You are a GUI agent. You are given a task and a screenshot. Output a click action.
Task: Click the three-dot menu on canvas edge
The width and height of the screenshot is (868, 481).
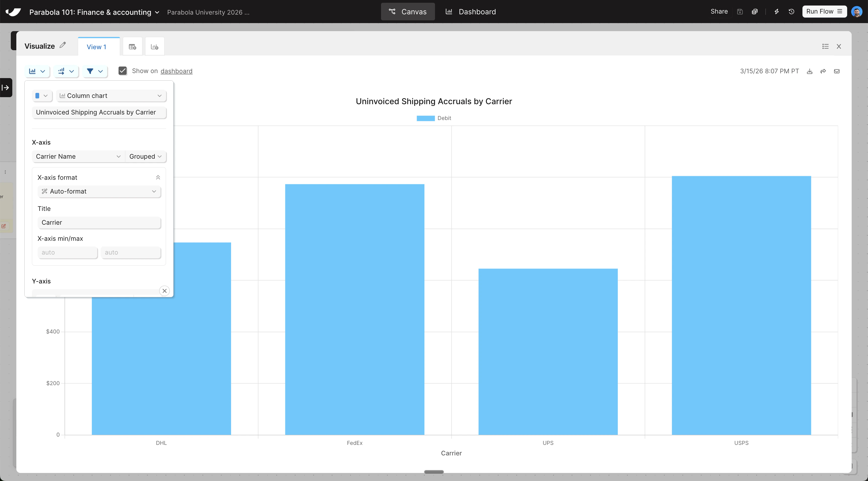pos(5,172)
